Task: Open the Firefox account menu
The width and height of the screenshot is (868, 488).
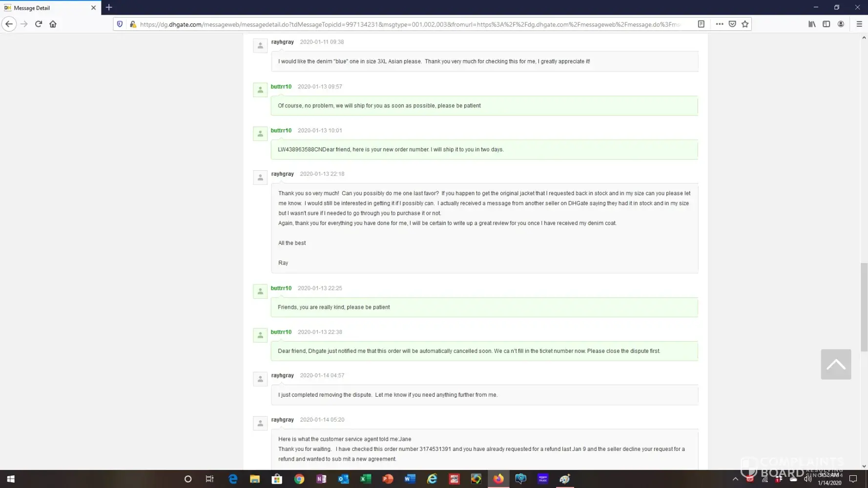Action: [841, 24]
